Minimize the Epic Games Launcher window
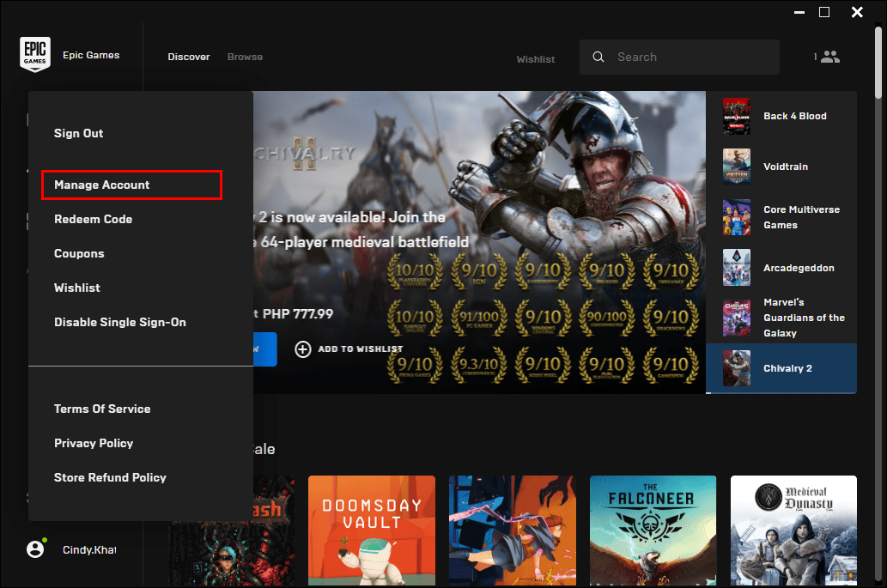The height and width of the screenshot is (588, 887). tap(799, 12)
